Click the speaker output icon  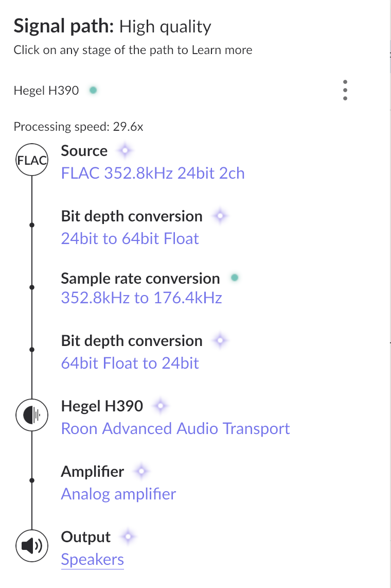32,545
